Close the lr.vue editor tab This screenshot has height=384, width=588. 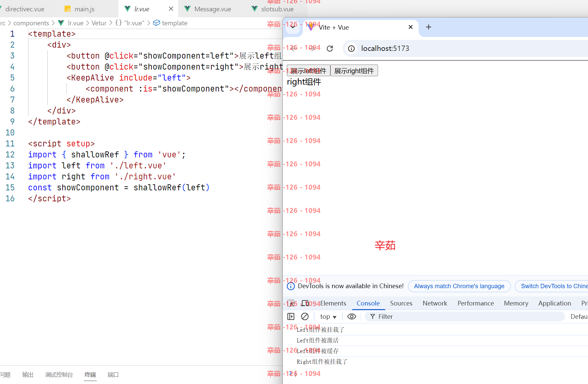pyautogui.click(x=171, y=9)
